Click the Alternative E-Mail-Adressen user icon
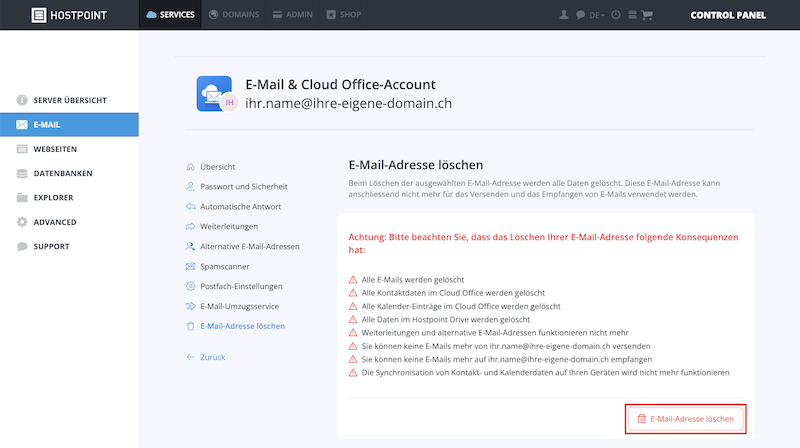Viewport: 800px width, 448px height. [190, 246]
